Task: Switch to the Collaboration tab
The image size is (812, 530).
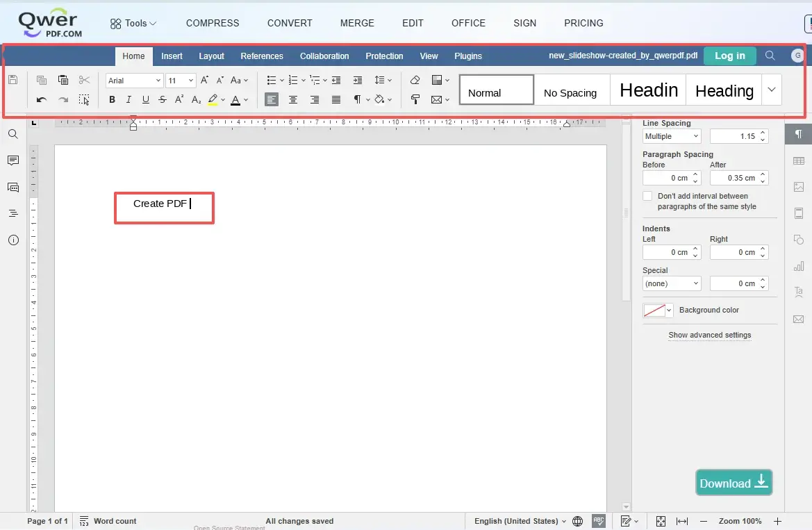Action: pos(324,56)
